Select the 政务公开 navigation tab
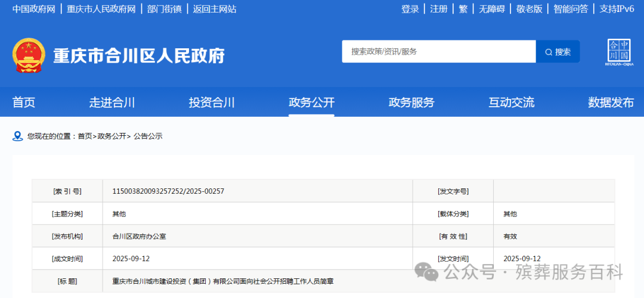The width and height of the screenshot is (644, 298). tap(311, 103)
